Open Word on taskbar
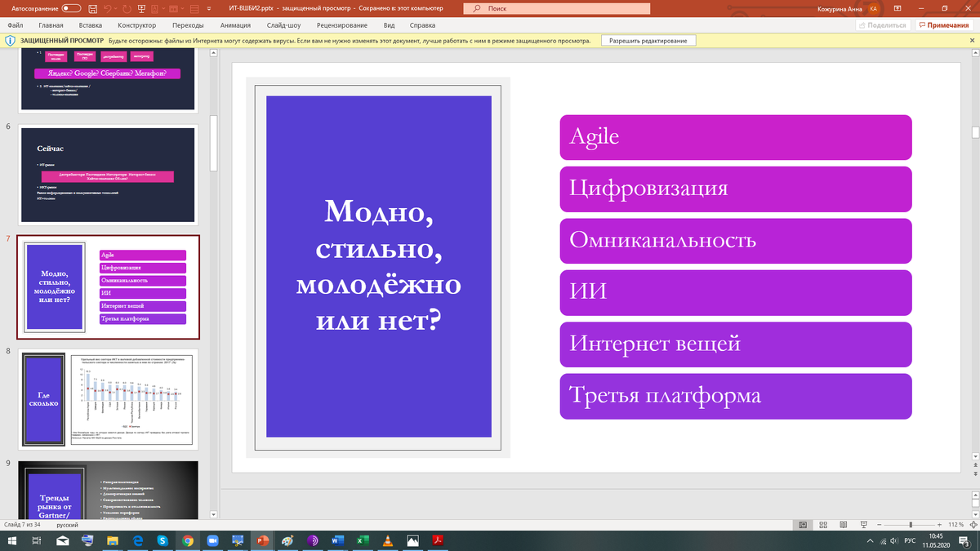Viewport: 980px width, 551px height. coord(338,540)
